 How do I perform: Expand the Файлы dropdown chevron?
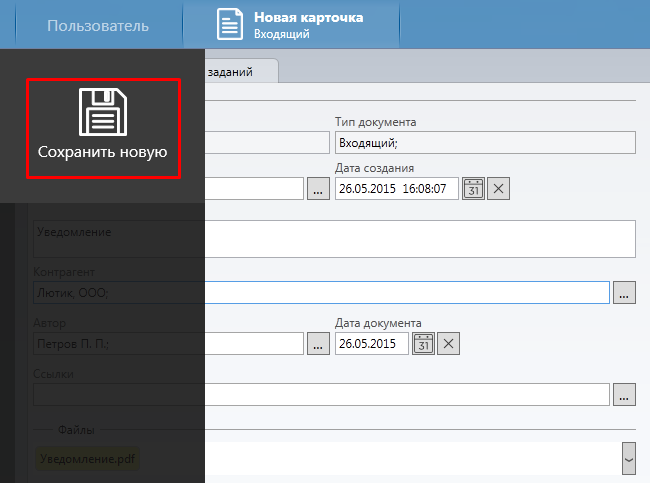(x=629, y=458)
